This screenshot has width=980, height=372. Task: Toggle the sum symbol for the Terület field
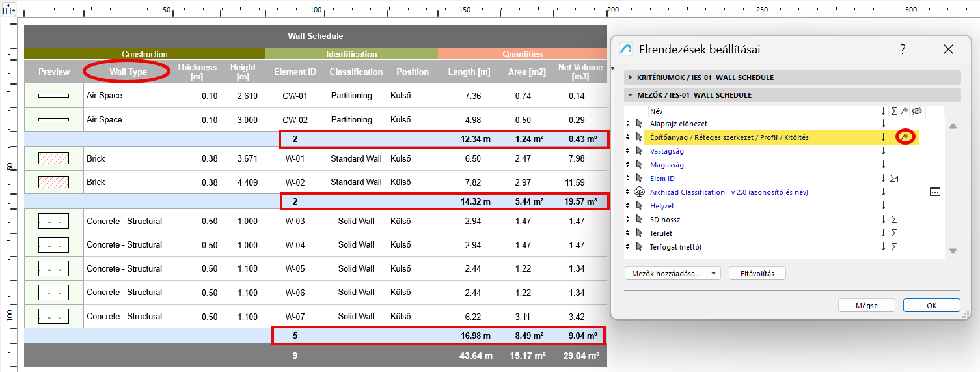pos(893,233)
